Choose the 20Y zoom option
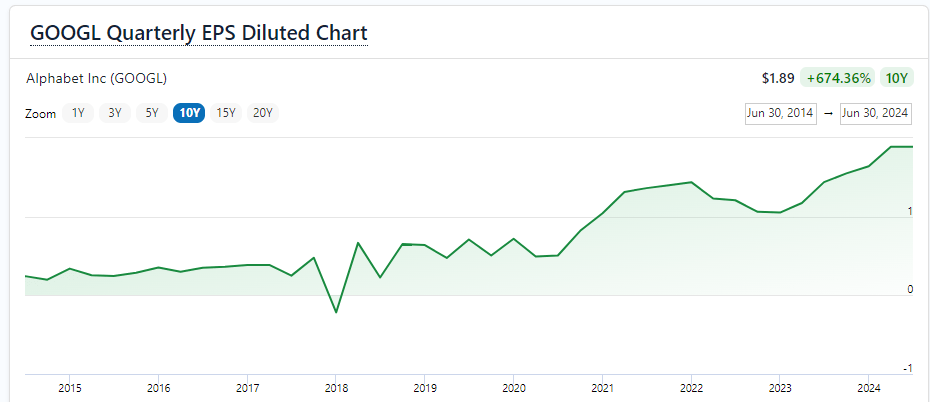The image size is (930, 402). (263, 113)
